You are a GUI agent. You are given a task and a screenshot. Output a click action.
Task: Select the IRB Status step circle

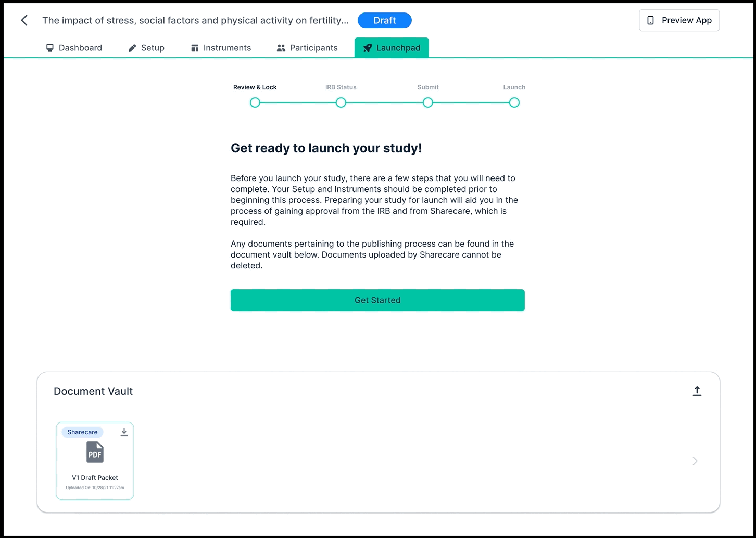tap(341, 103)
